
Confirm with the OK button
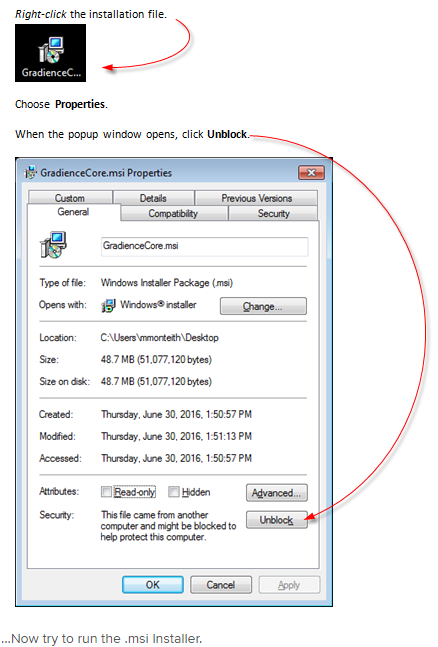[153, 585]
